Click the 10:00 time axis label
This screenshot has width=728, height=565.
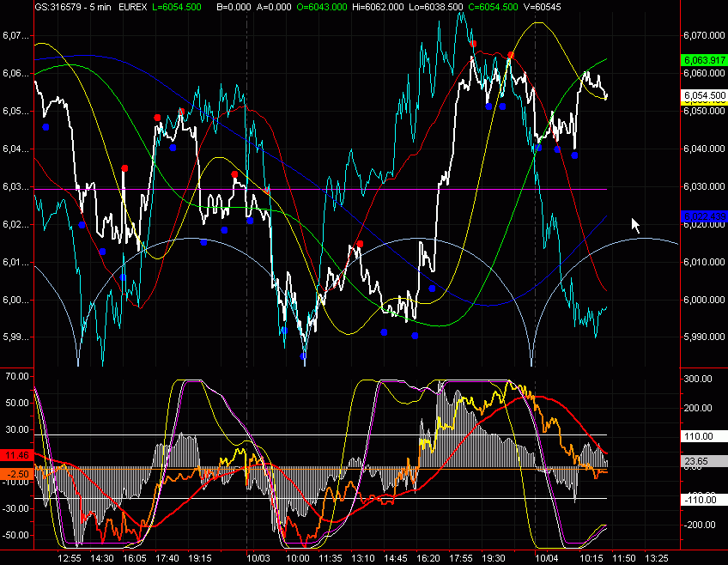tap(298, 558)
